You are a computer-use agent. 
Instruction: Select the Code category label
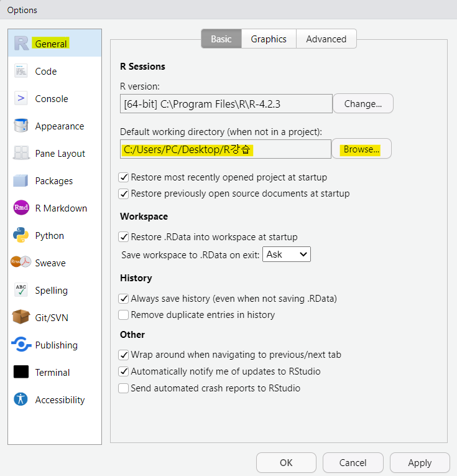tap(46, 72)
